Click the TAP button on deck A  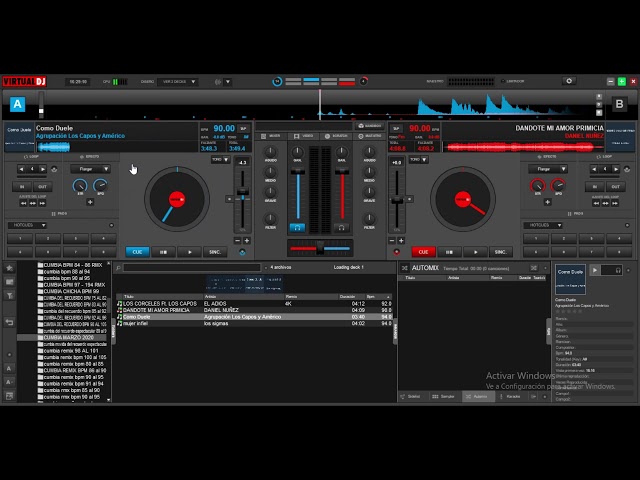244,129
